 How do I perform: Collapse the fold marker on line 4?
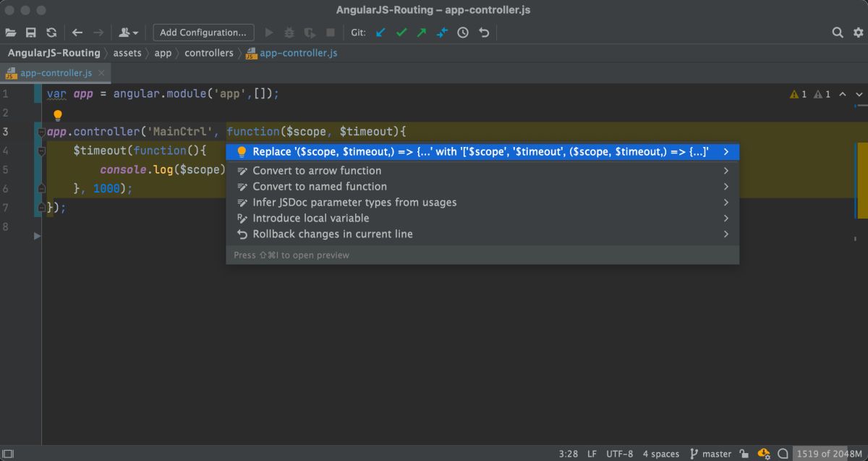point(41,151)
